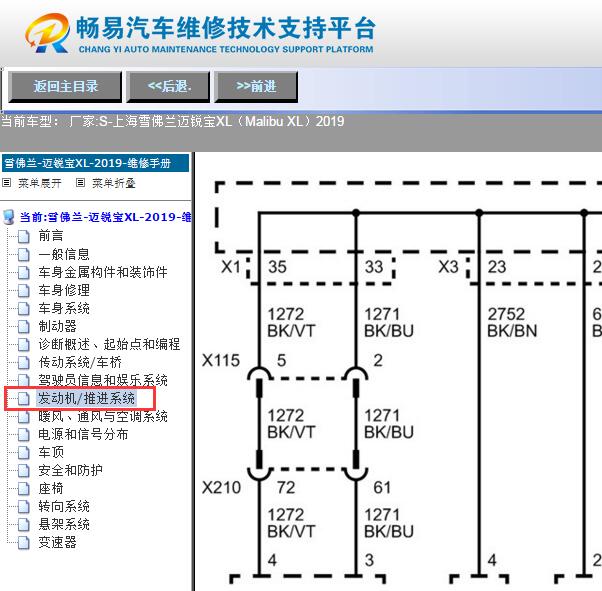Select 发动机/推进系统 in the tree

[86, 398]
